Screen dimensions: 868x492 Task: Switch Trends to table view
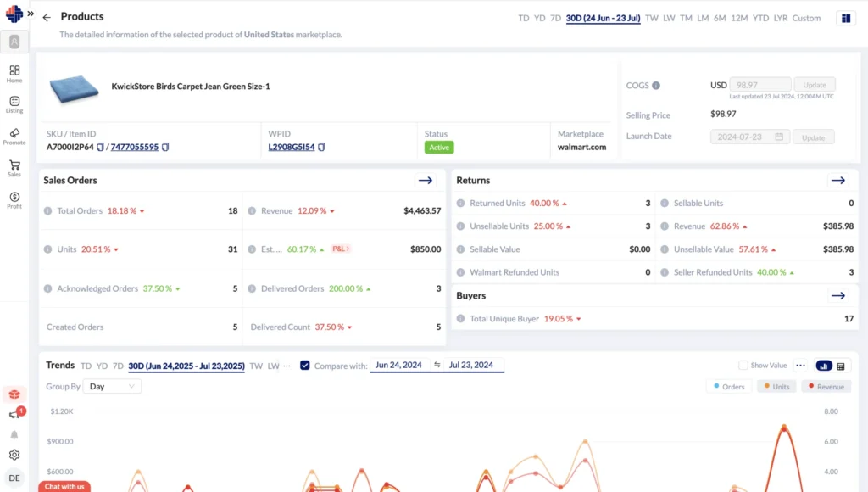[x=841, y=366]
